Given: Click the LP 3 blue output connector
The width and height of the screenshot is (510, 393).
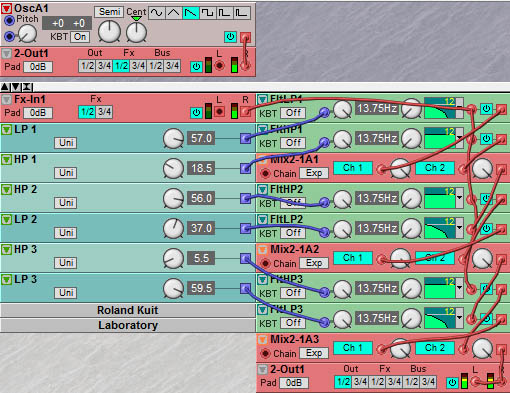Looking at the screenshot, I should point(246,288).
